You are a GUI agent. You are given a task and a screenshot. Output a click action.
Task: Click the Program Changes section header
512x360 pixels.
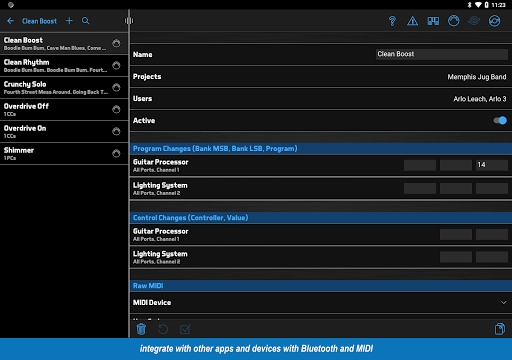point(321,148)
